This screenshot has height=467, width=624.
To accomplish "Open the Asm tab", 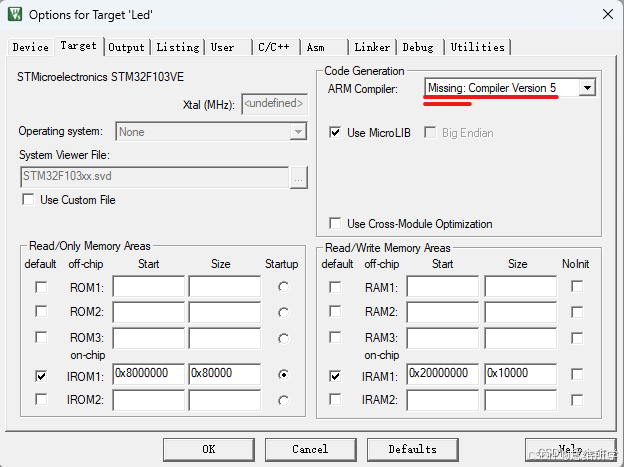I will point(324,47).
